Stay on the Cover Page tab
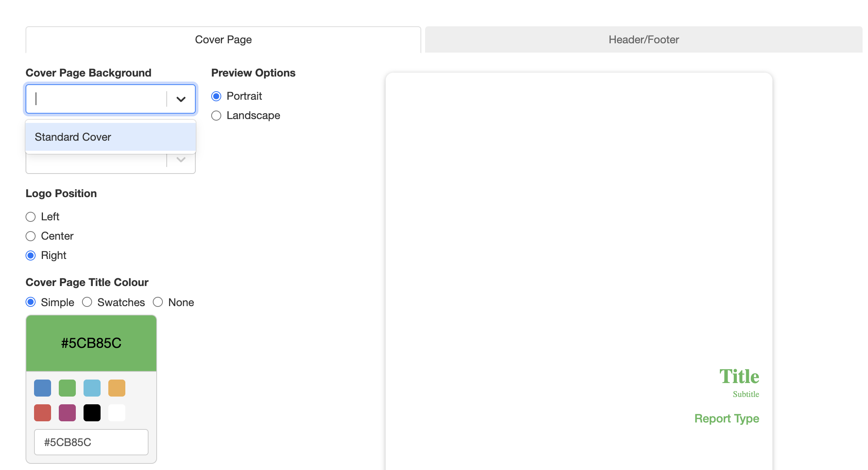The height and width of the screenshot is (470, 868). 223,39
